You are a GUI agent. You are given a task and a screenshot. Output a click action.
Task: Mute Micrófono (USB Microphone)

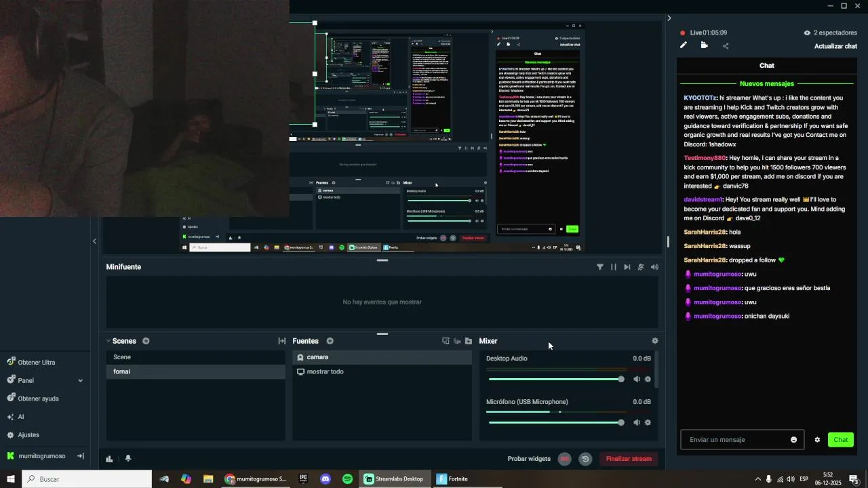636,422
